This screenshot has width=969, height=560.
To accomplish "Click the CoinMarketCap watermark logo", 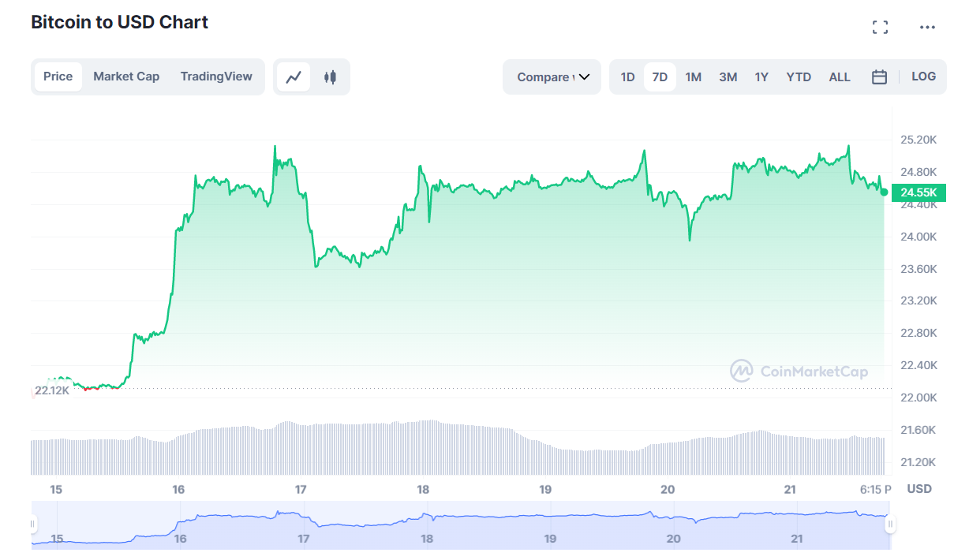I will coord(799,371).
